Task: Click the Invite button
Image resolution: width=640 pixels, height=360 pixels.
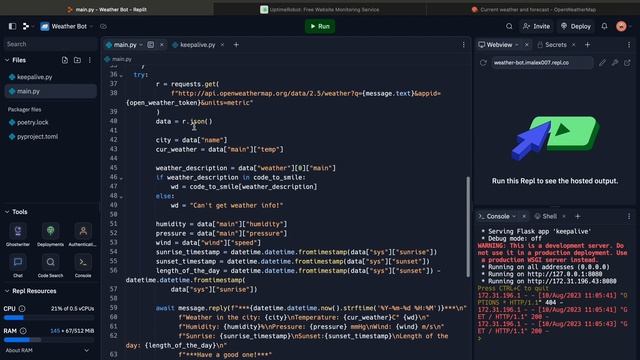Action: (x=536, y=26)
